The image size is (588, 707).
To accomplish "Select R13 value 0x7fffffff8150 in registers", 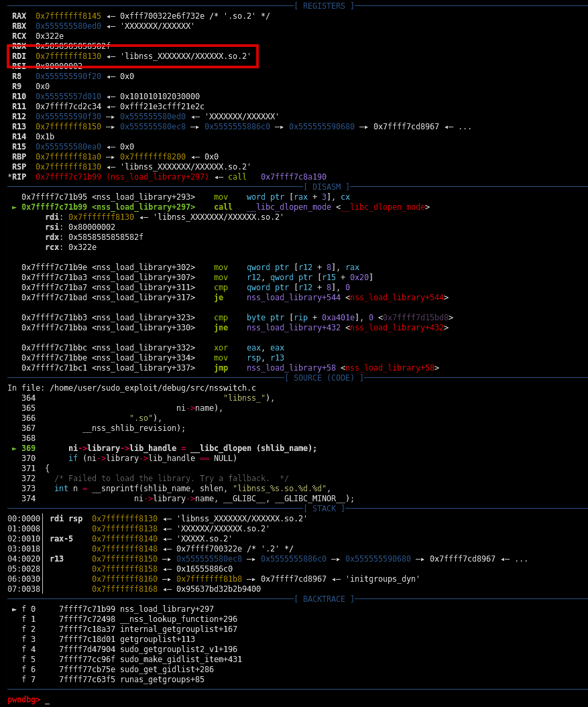I will click(68, 127).
